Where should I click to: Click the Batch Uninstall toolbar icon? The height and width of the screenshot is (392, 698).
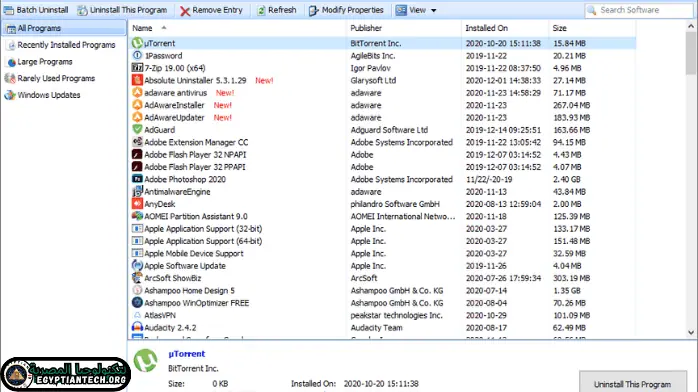(8, 10)
